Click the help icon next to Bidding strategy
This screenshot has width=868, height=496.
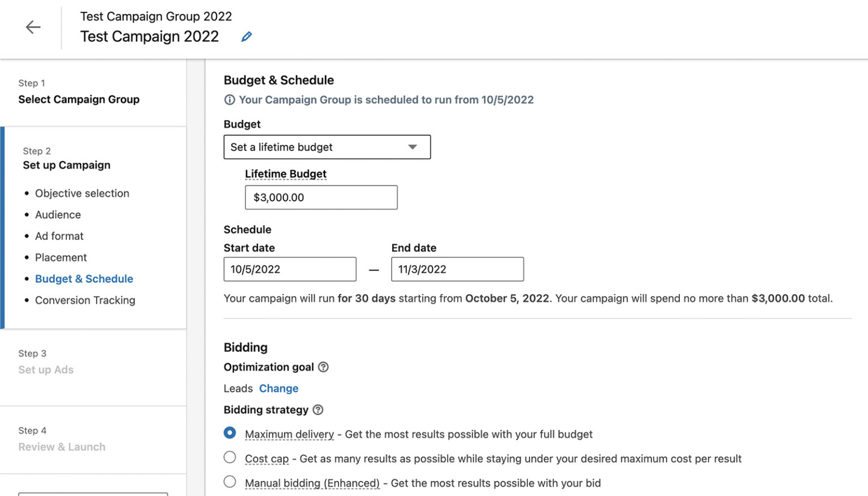pyautogui.click(x=318, y=410)
